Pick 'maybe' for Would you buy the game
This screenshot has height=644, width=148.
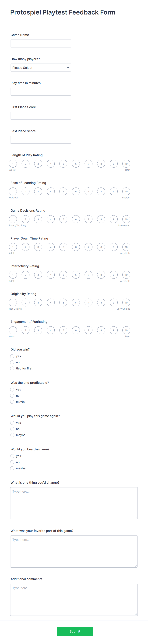(x=12, y=468)
